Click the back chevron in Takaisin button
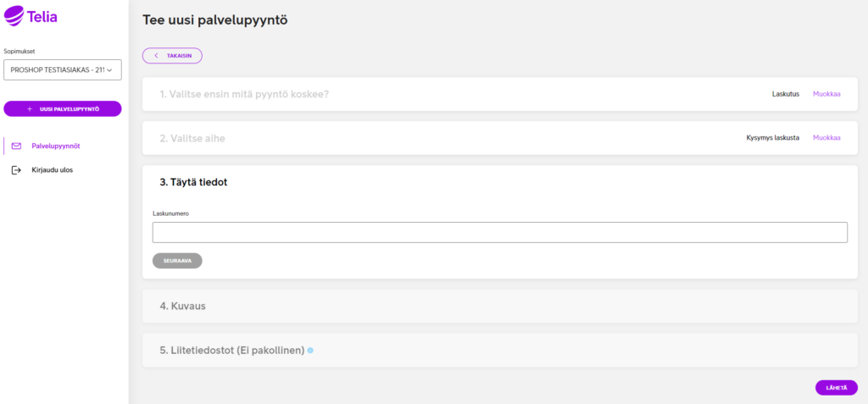This screenshot has height=404, width=868. coord(156,56)
